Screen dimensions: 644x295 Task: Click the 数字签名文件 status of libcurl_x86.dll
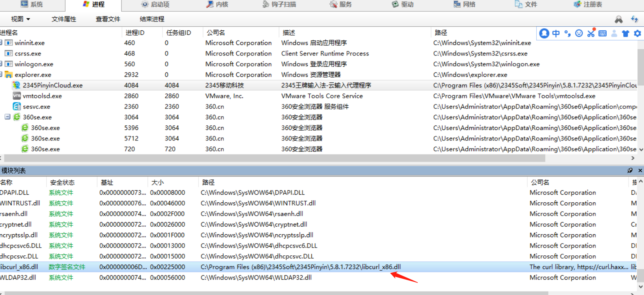coord(67,267)
